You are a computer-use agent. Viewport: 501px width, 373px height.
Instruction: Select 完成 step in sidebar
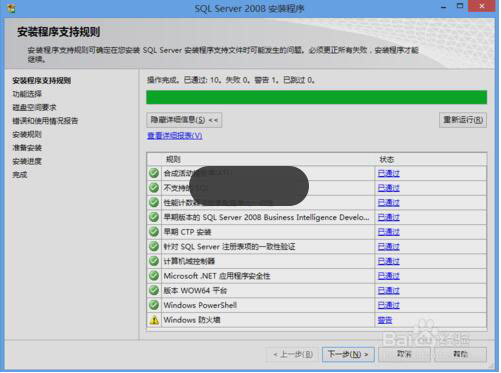pyautogui.click(x=20, y=175)
